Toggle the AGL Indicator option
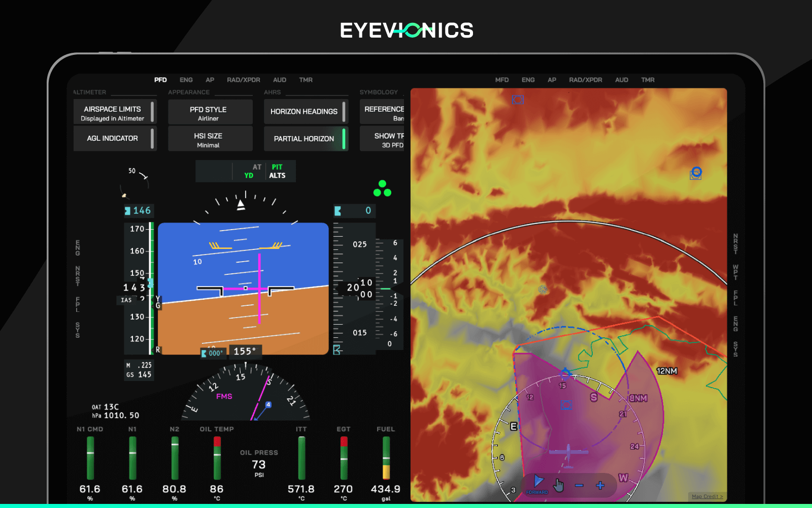This screenshot has width=812, height=508. point(115,138)
